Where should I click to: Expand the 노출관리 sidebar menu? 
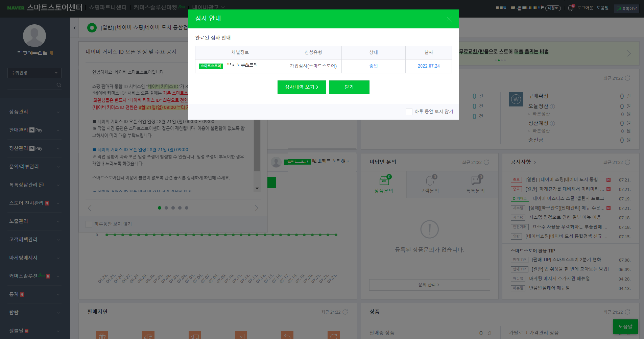[34, 221]
